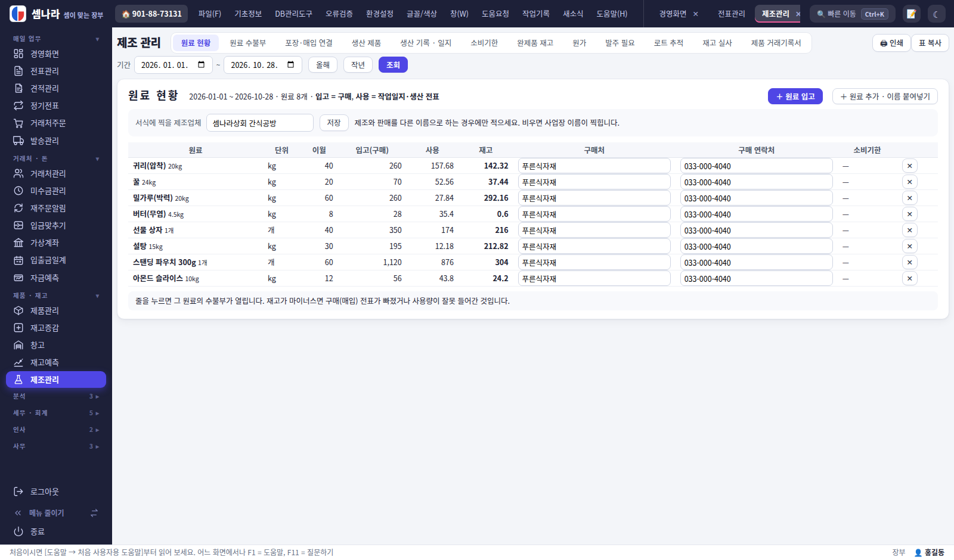Switch to 원료 수불부 tab
The image size is (954, 560).
point(247,43)
